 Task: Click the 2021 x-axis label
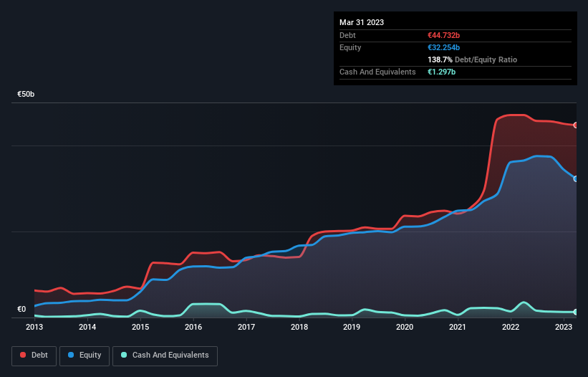coord(458,327)
